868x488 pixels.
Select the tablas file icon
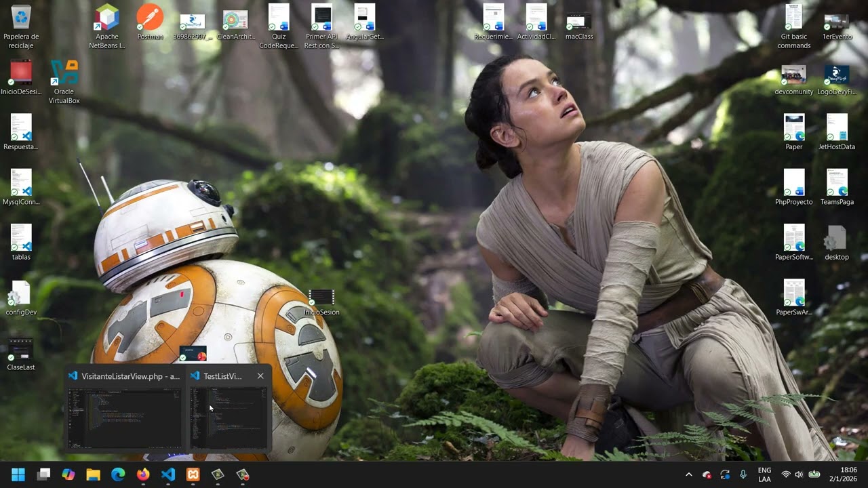coord(21,243)
